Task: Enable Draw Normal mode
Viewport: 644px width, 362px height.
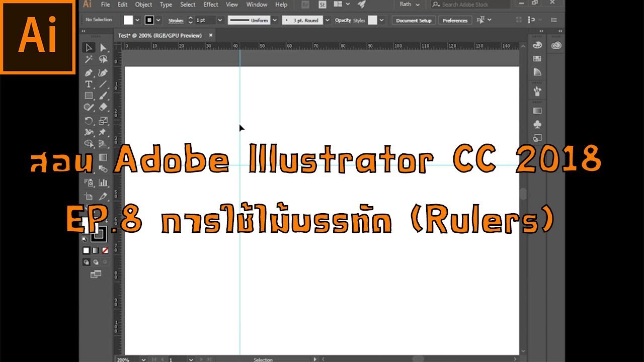Action: tap(86, 262)
